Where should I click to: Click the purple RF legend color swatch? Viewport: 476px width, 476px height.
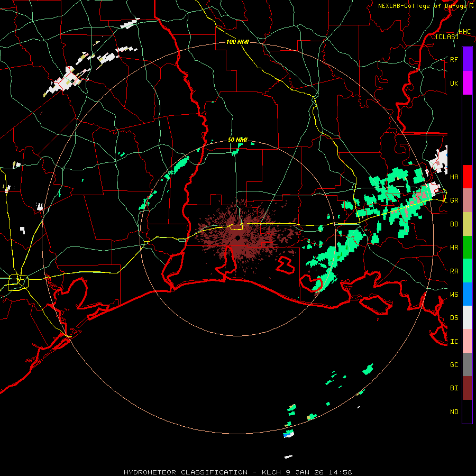click(x=467, y=59)
